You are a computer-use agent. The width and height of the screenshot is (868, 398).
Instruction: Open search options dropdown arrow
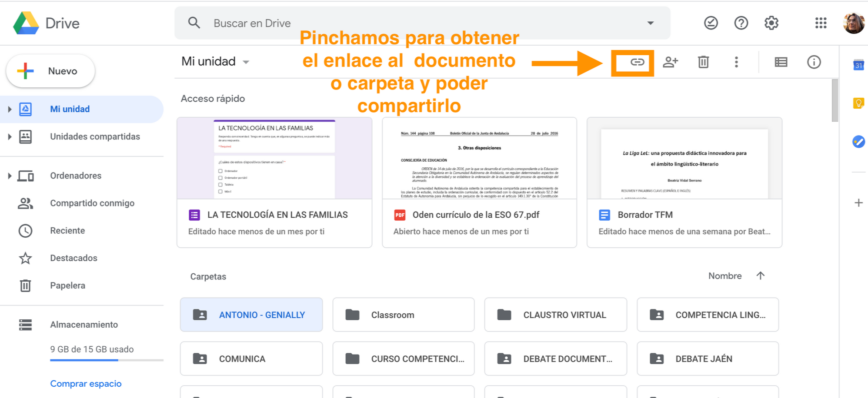[650, 23]
